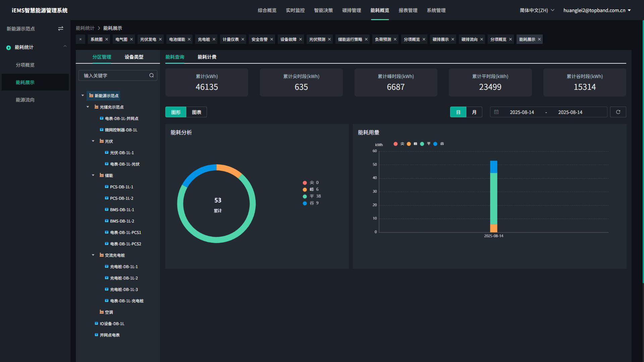Select the 月 granularity button
Image resolution: width=644 pixels, height=362 pixels.
pyautogui.click(x=474, y=112)
